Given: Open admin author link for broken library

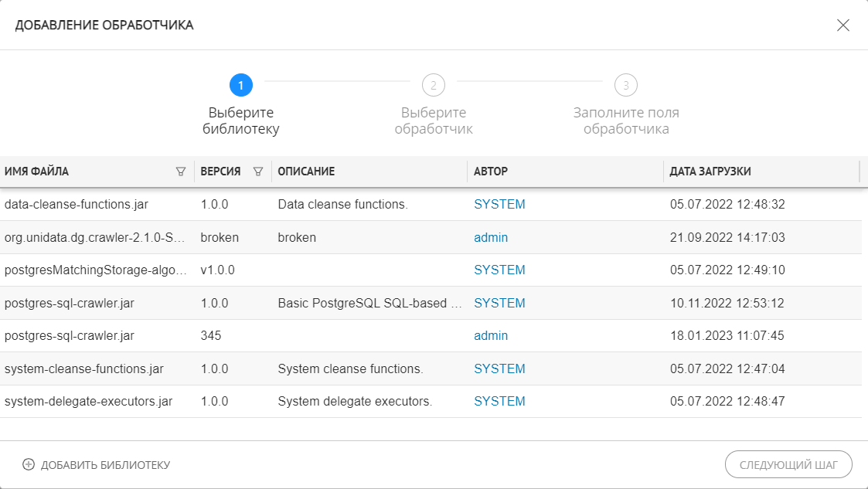Looking at the screenshot, I should 491,237.
